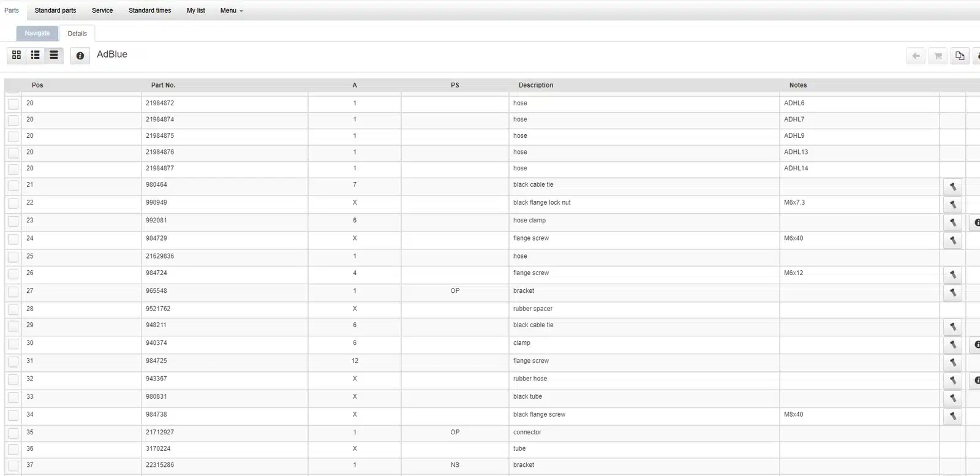The width and height of the screenshot is (980, 476).
Task: Click the copy documents icon in toolbar
Action: point(960,56)
